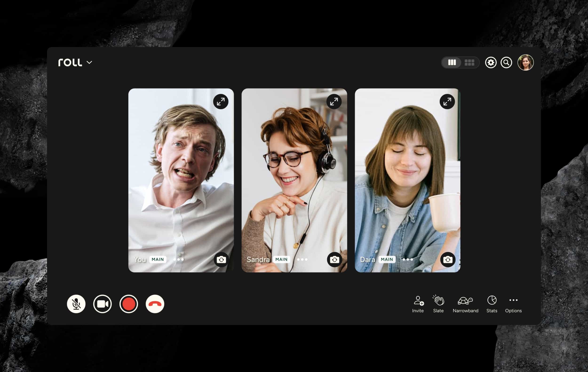Open the roll logo dropdown chevron
Viewport: 588px width, 372px height.
pos(89,63)
